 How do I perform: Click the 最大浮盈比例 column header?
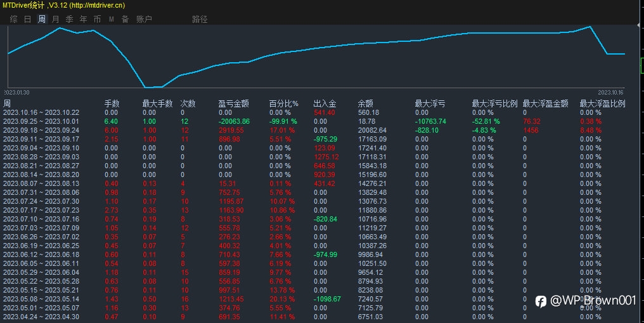click(603, 103)
